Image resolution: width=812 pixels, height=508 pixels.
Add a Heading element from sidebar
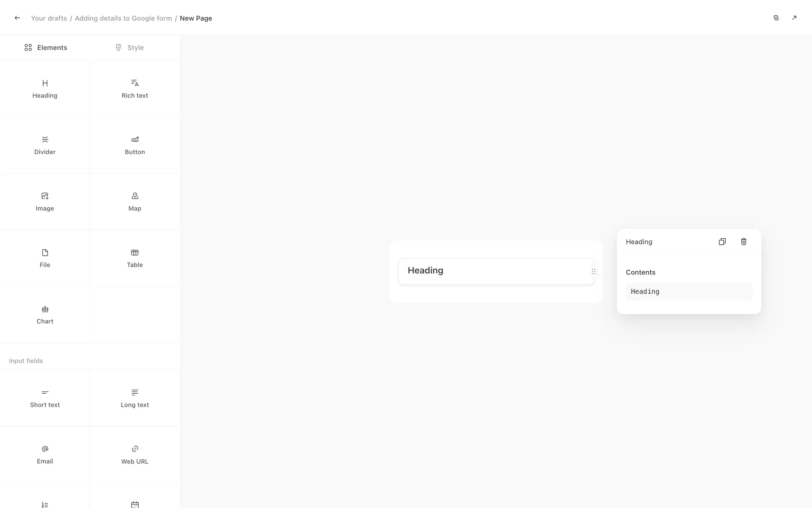tap(45, 88)
